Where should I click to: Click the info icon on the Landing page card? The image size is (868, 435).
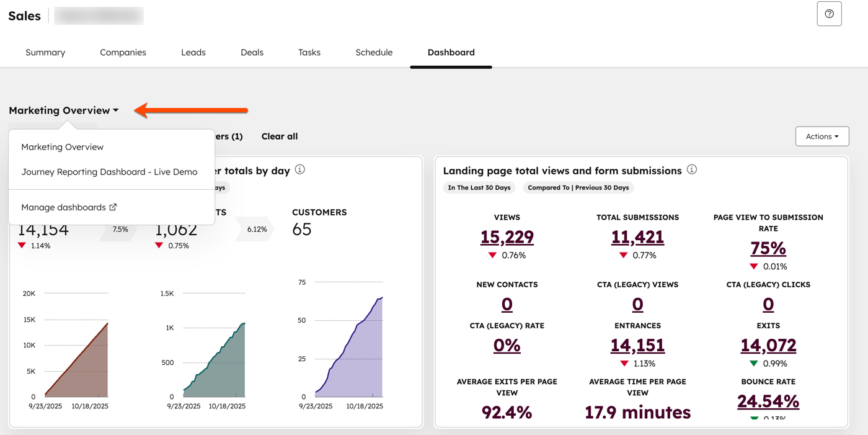tap(692, 169)
